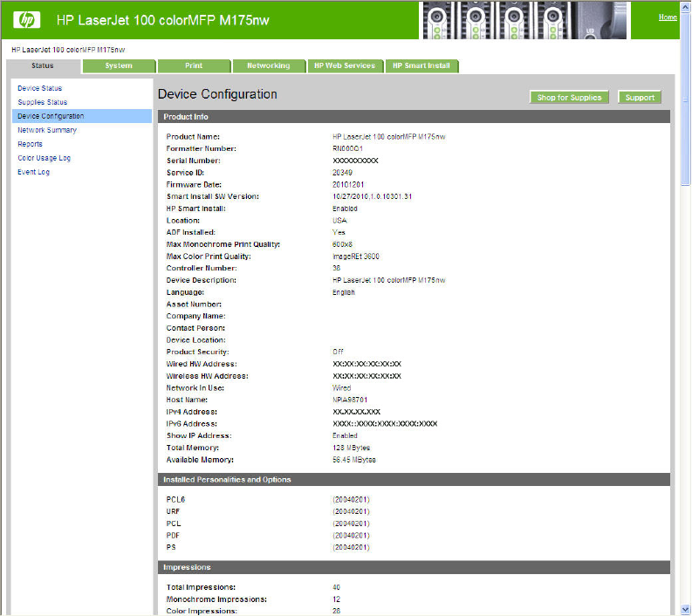Viewport: 692px width, 616px height.
Task: Click the Language value English
Action: 344,292
